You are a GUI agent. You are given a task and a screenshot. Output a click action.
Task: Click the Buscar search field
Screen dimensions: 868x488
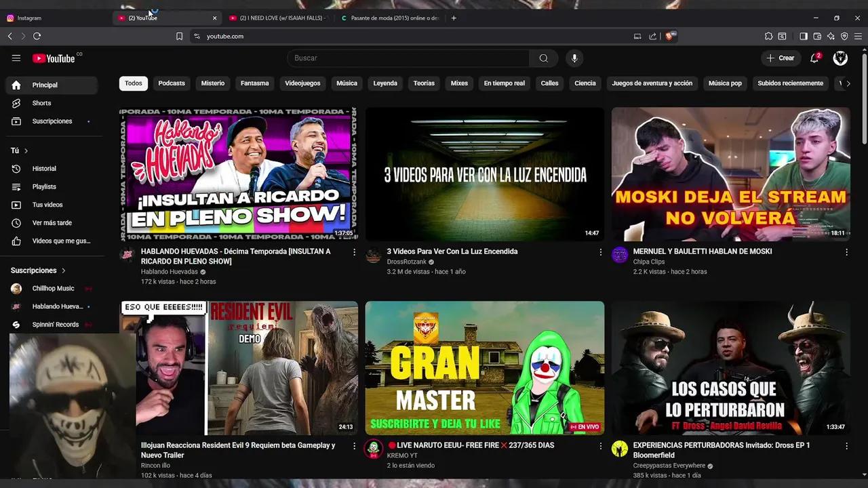pos(408,58)
